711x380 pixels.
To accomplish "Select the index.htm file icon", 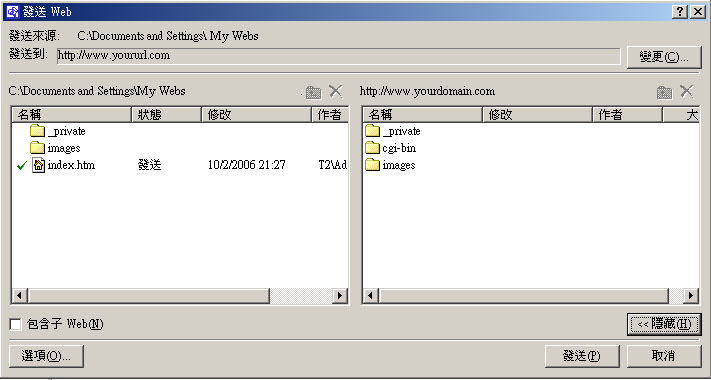I will click(39, 165).
